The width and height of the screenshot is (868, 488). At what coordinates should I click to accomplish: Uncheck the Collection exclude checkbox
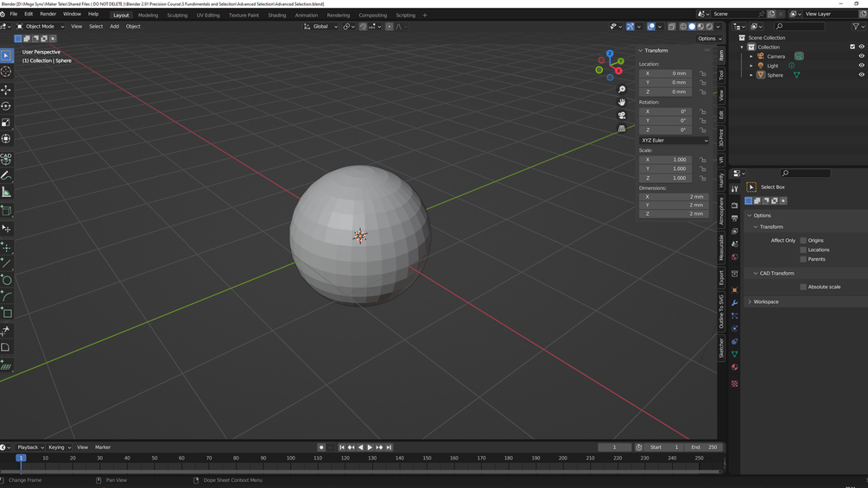852,47
